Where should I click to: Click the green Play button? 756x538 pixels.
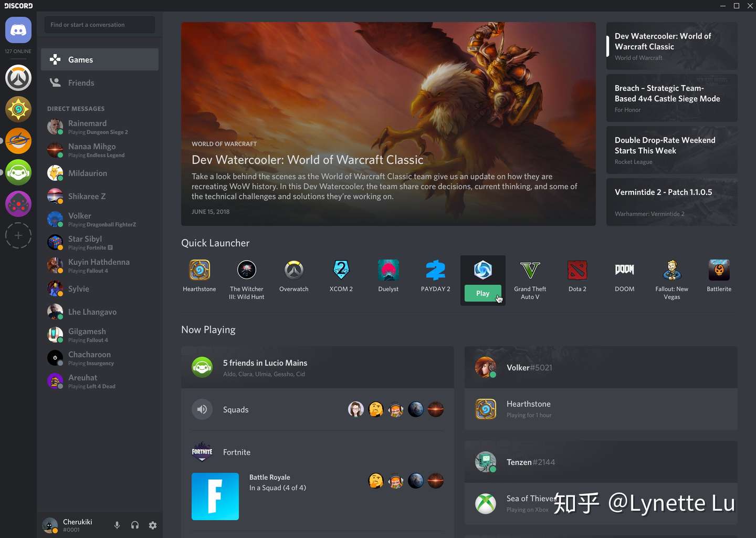point(483,293)
